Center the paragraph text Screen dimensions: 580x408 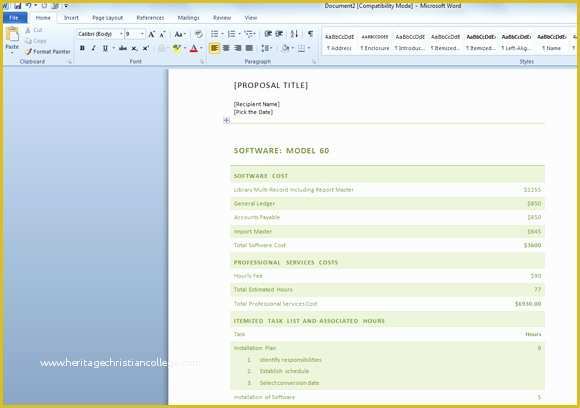pyautogui.click(x=226, y=48)
